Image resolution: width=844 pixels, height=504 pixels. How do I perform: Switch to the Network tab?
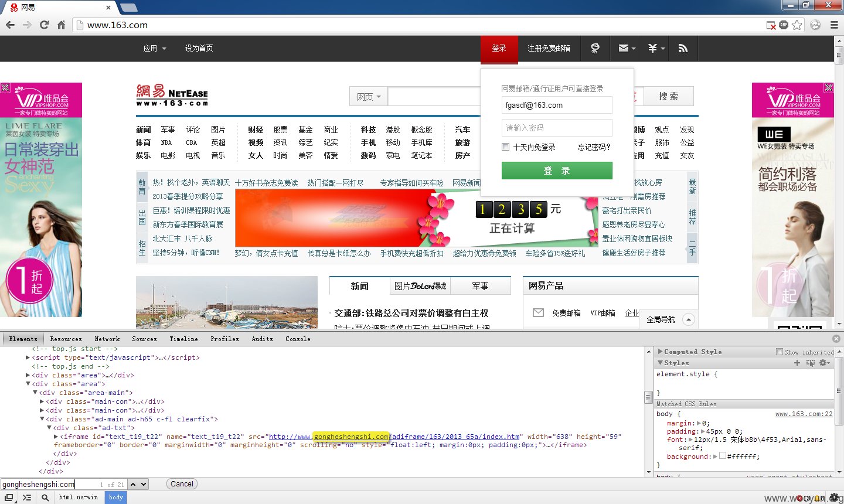pyautogui.click(x=107, y=339)
